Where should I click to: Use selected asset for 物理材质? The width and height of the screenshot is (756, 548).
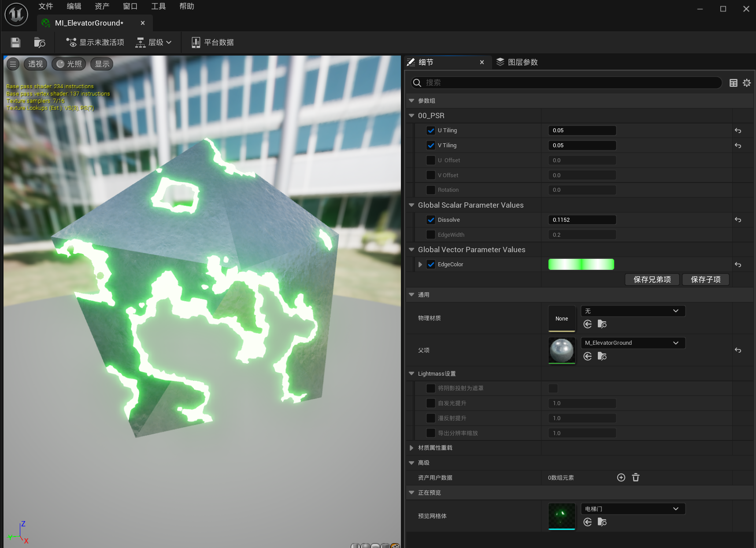588,324
